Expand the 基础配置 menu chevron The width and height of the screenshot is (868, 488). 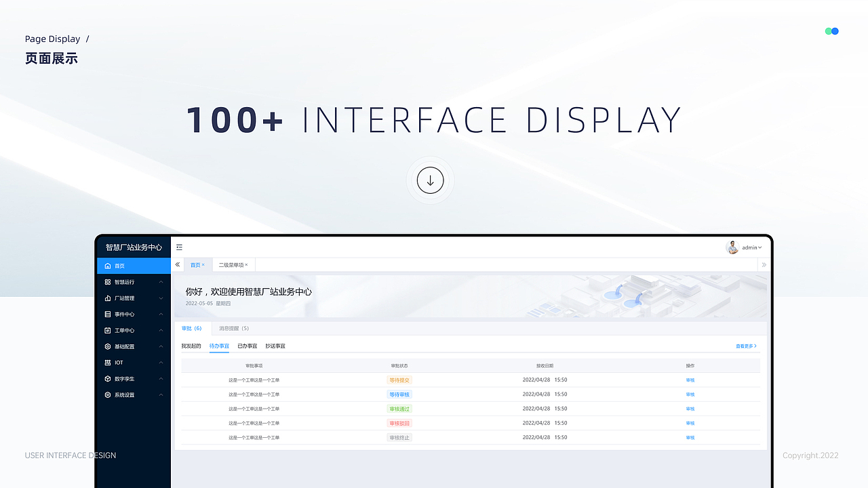[161, 346]
